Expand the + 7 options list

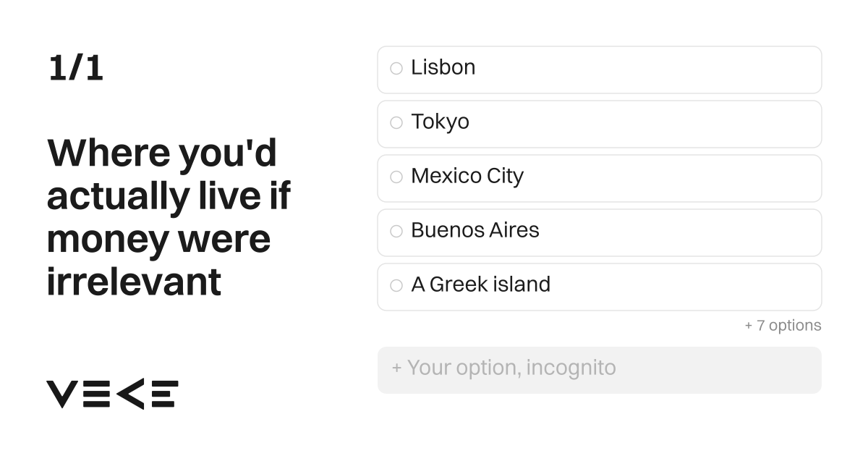click(x=783, y=326)
